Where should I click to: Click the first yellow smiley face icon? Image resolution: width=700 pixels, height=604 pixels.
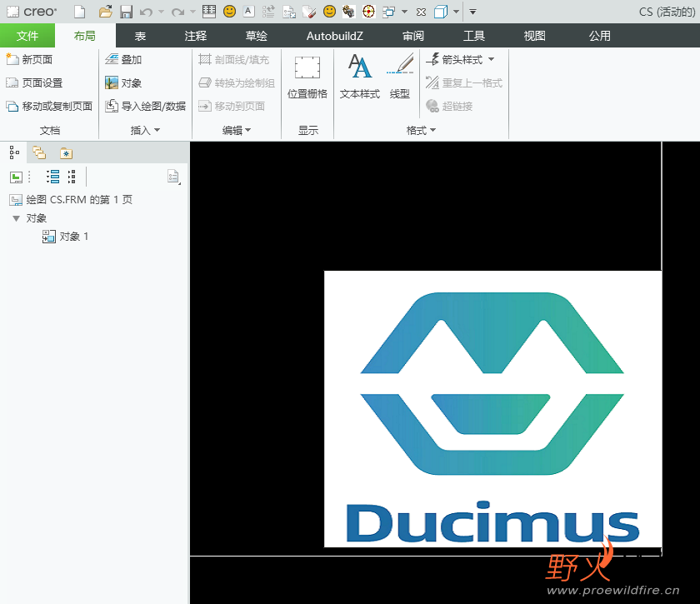pos(229,12)
